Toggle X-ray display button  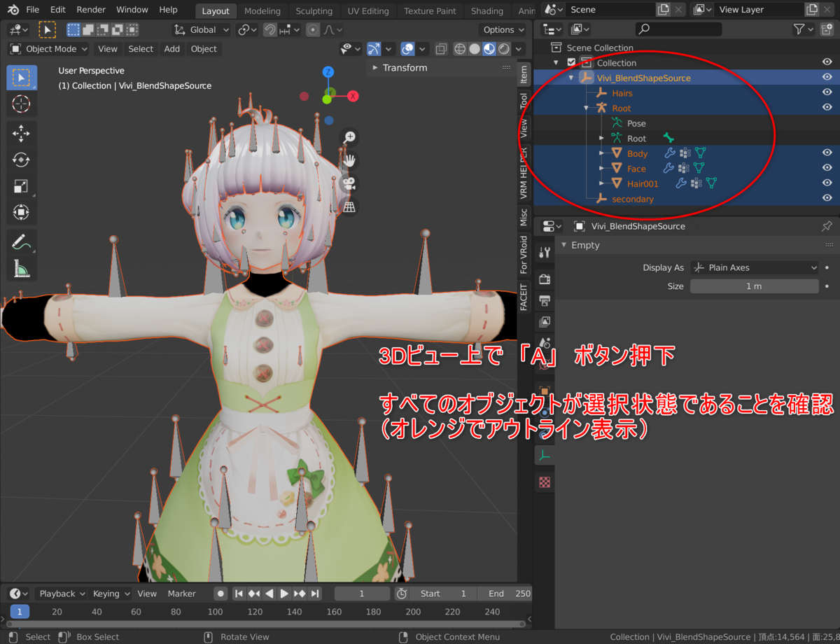[441, 49]
